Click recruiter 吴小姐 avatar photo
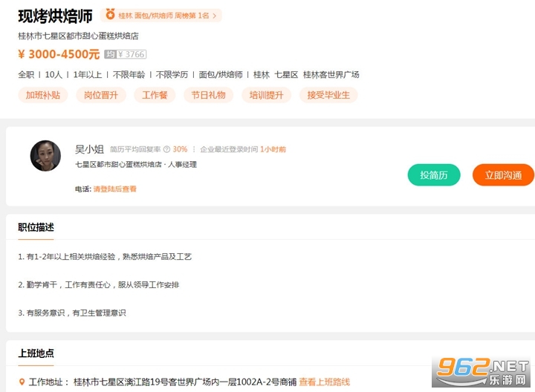535x392 pixels. click(45, 156)
